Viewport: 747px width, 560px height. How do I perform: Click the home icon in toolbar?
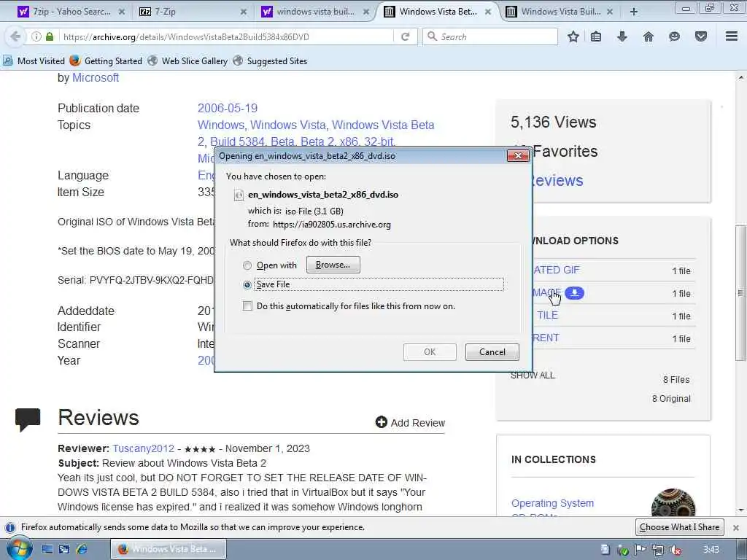648,36
